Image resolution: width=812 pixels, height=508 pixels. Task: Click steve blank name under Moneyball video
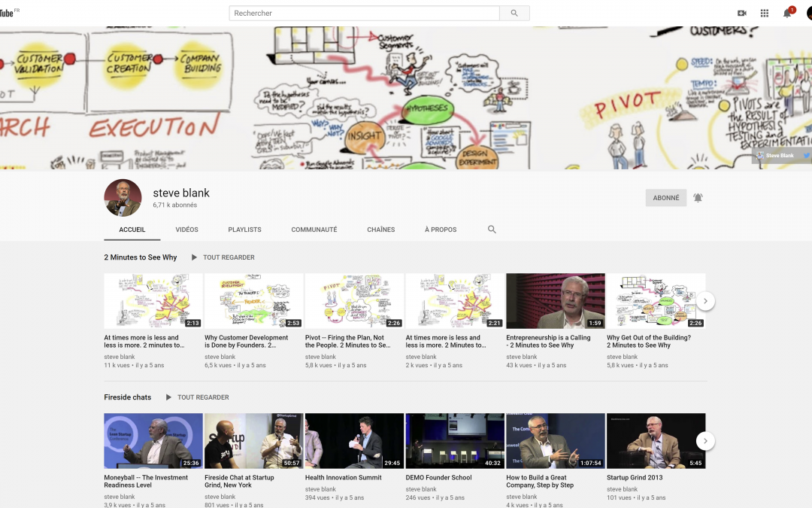point(119,497)
